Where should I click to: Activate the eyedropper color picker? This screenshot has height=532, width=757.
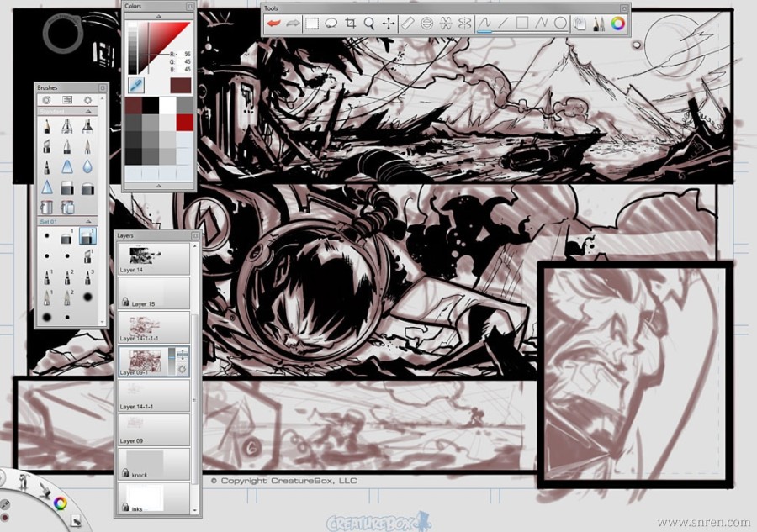pos(136,86)
